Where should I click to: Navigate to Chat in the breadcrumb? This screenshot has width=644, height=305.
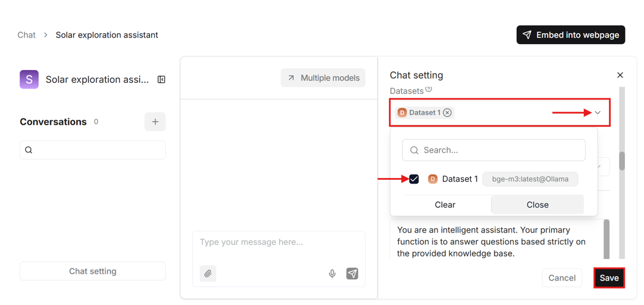pyautogui.click(x=26, y=35)
